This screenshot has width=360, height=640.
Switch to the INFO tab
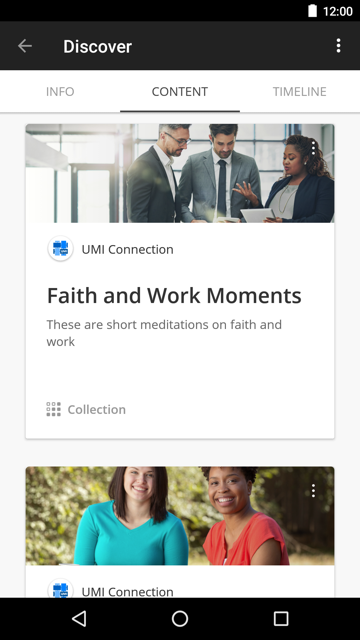pyautogui.click(x=60, y=91)
